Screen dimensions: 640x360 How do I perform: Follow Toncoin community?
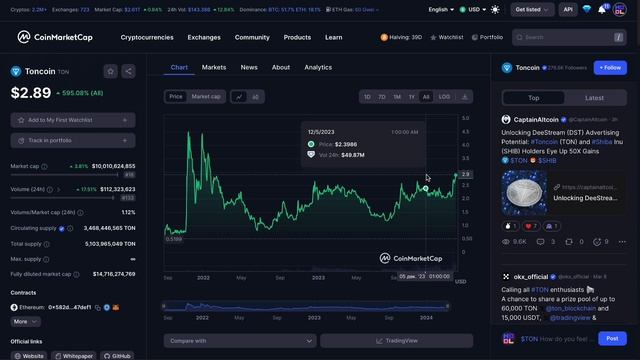coord(610,68)
